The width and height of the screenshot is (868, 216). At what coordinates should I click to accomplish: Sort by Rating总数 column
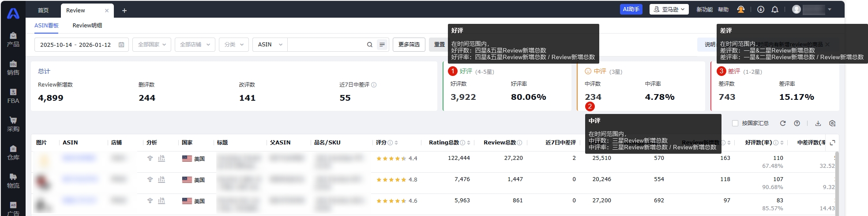pos(469,143)
